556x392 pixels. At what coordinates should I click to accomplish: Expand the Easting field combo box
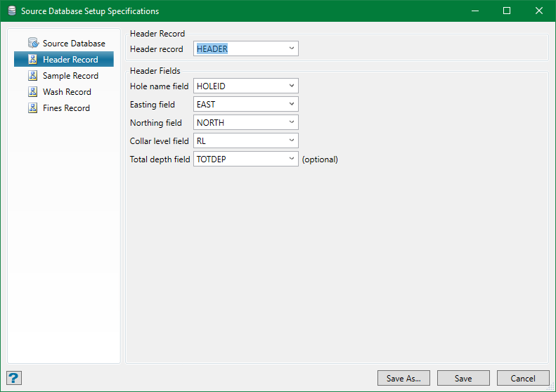coord(291,105)
